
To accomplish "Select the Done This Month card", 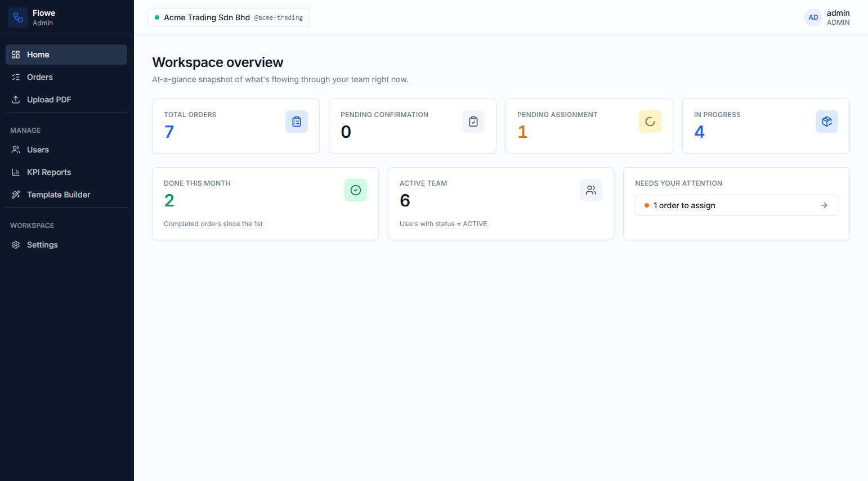I will [265, 204].
